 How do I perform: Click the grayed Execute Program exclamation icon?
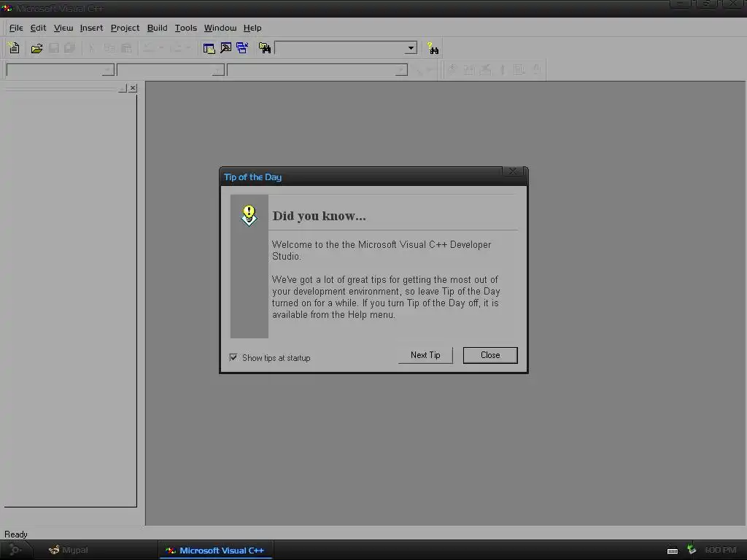point(502,70)
